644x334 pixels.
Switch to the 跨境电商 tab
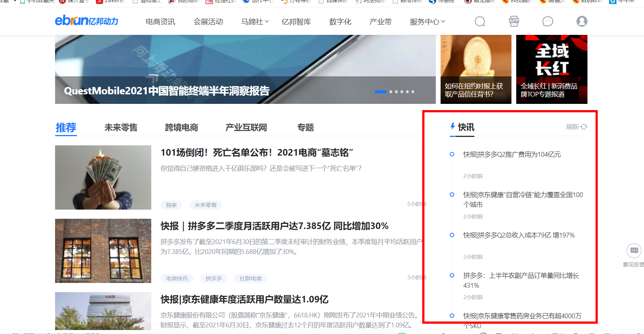click(x=181, y=127)
